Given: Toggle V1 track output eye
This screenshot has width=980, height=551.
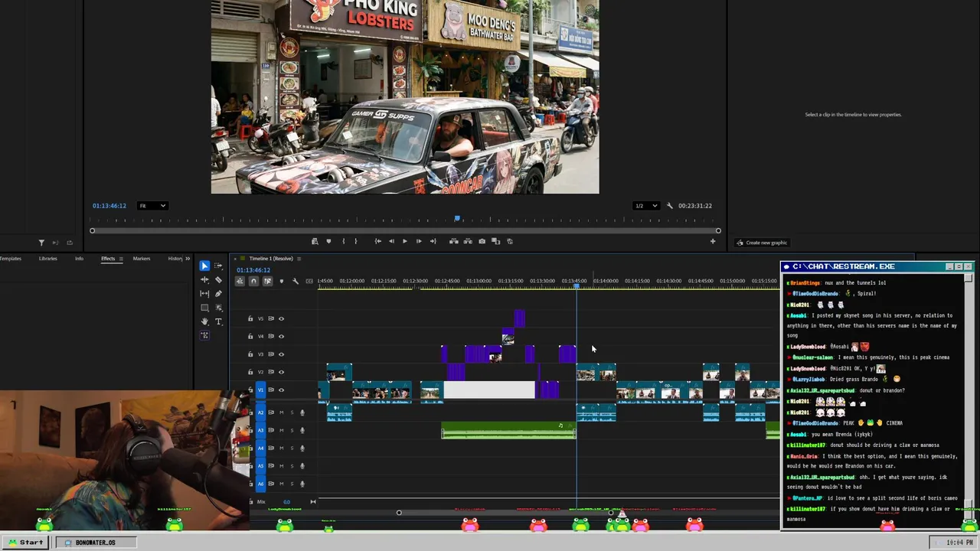Looking at the screenshot, I should point(281,390).
